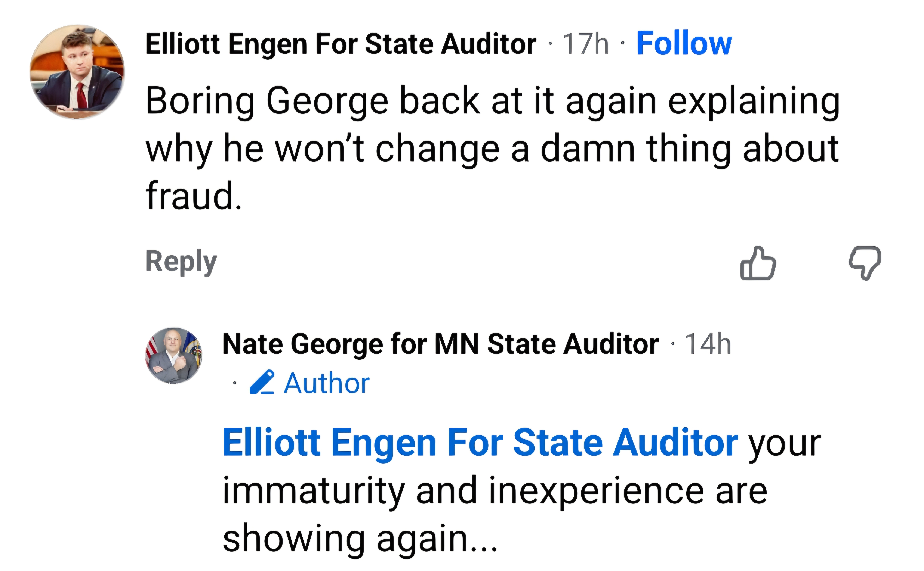
Task: Open Elliott Engen's profile picture
Action: (x=77, y=72)
